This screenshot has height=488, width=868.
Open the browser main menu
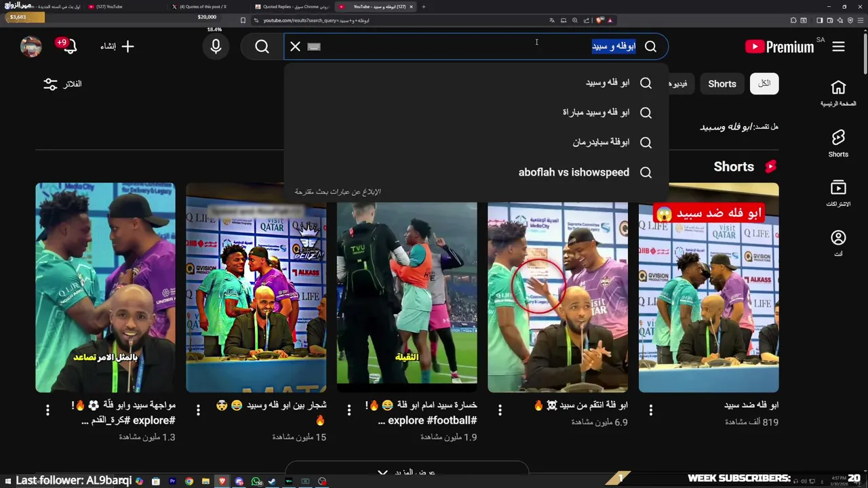(861, 20)
